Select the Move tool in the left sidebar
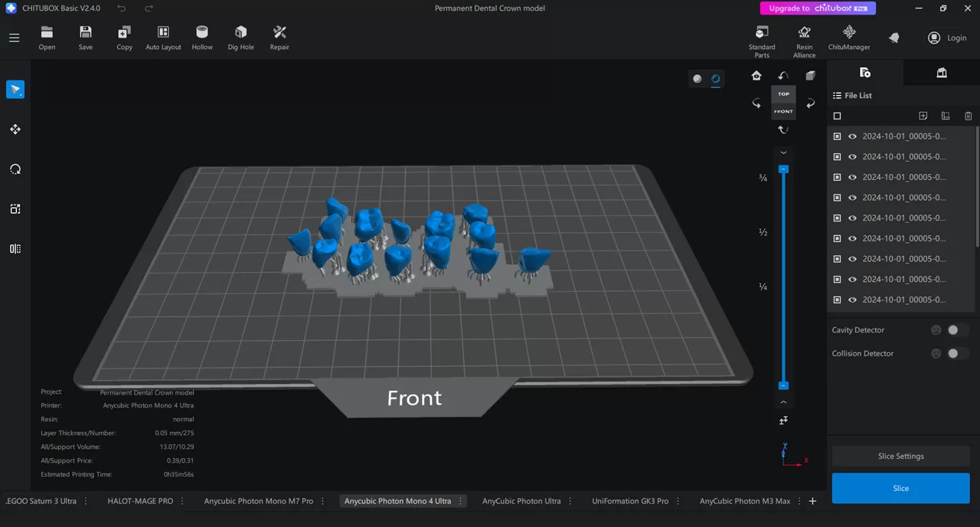980x527 pixels. pyautogui.click(x=15, y=129)
